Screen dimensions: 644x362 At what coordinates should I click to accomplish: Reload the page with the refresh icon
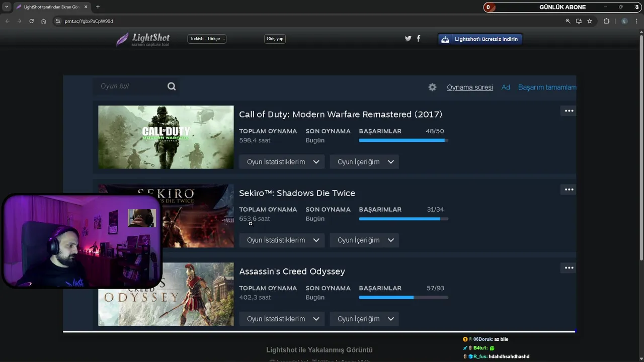(31, 21)
